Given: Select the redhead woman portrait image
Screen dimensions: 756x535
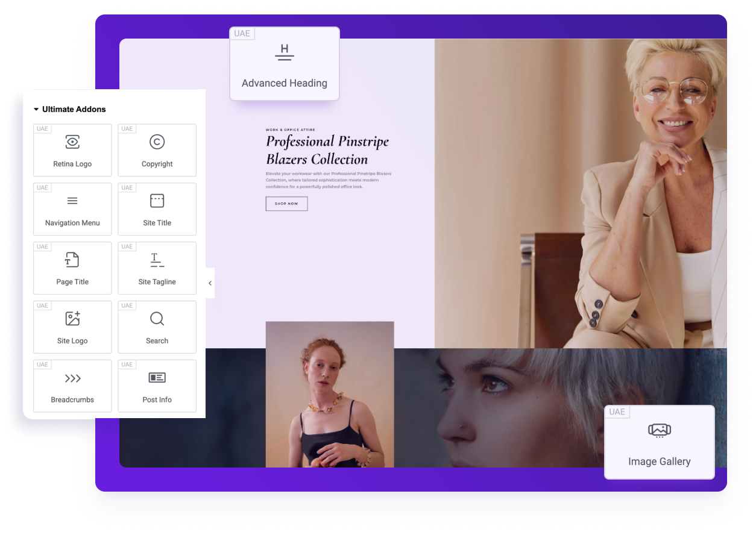Looking at the screenshot, I should pyautogui.click(x=330, y=394).
